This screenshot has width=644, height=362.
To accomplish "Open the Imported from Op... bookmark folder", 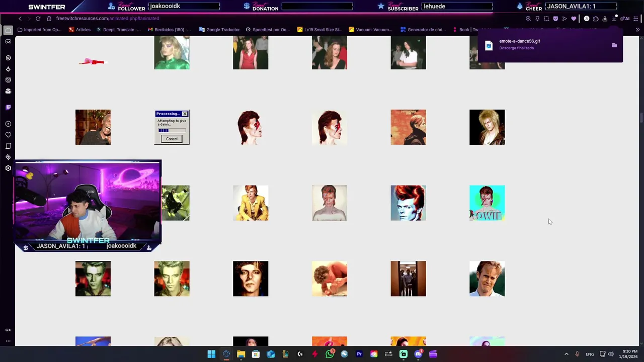I will click(39, 30).
